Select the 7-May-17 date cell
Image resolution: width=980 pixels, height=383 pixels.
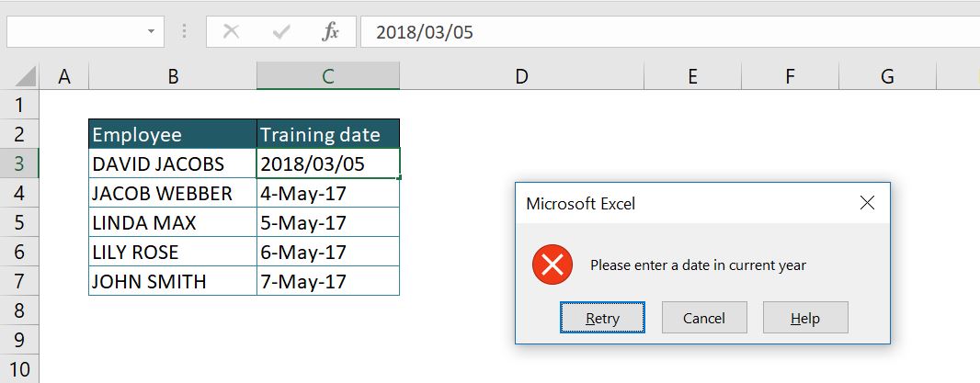[x=328, y=281]
